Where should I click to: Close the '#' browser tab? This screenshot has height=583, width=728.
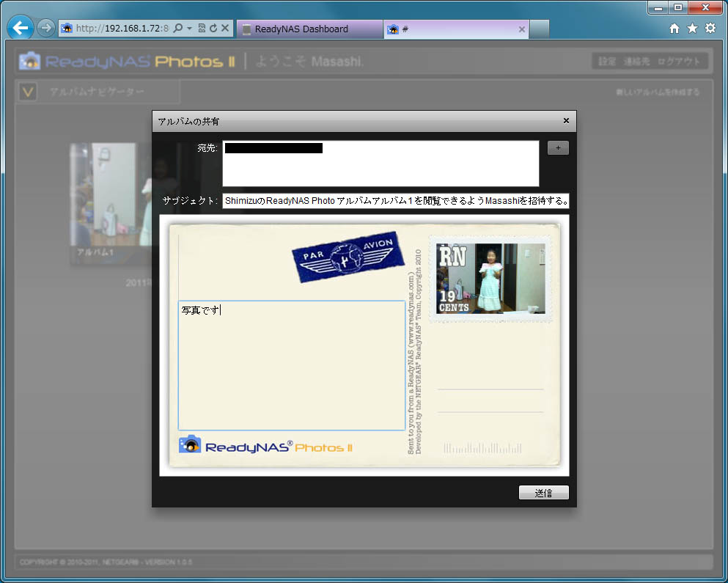[522, 29]
